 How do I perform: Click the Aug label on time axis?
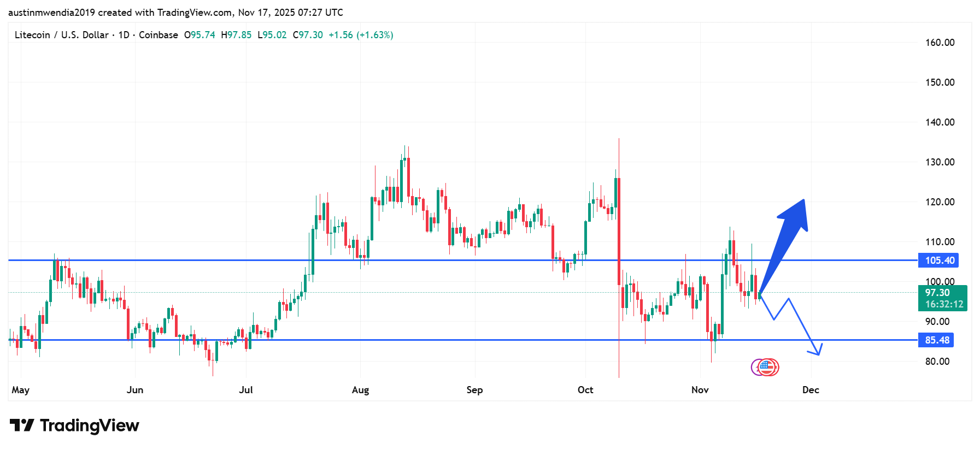(x=360, y=390)
